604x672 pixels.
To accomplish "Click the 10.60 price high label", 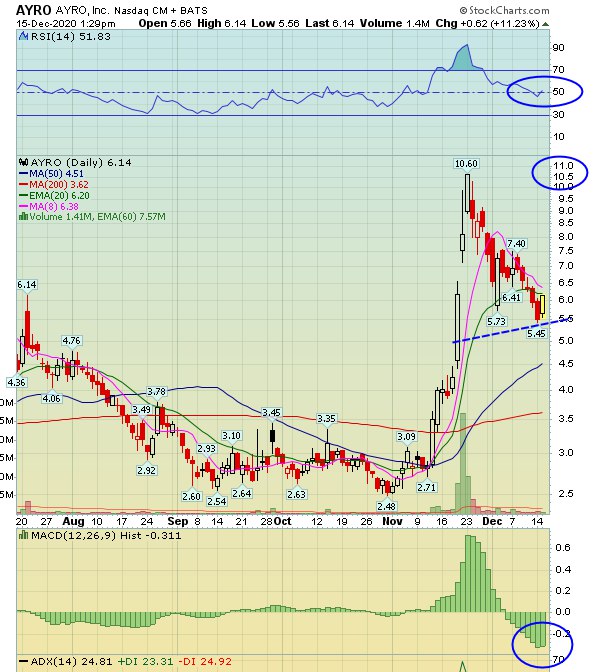I will (466, 163).
